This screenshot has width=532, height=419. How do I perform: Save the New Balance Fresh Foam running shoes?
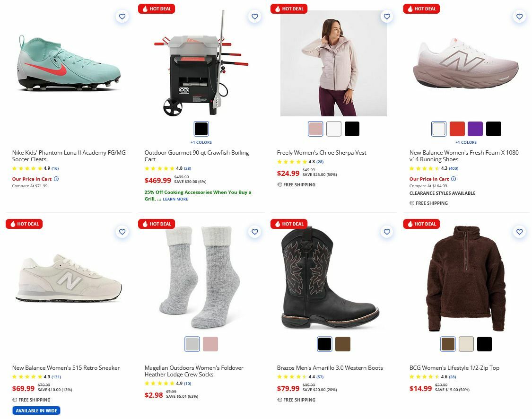519,16
